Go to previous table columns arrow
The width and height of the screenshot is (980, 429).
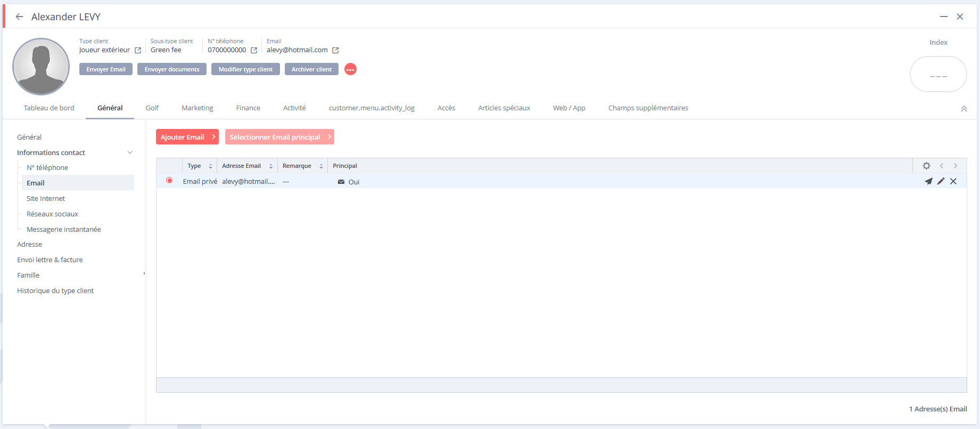coord(942,166)
